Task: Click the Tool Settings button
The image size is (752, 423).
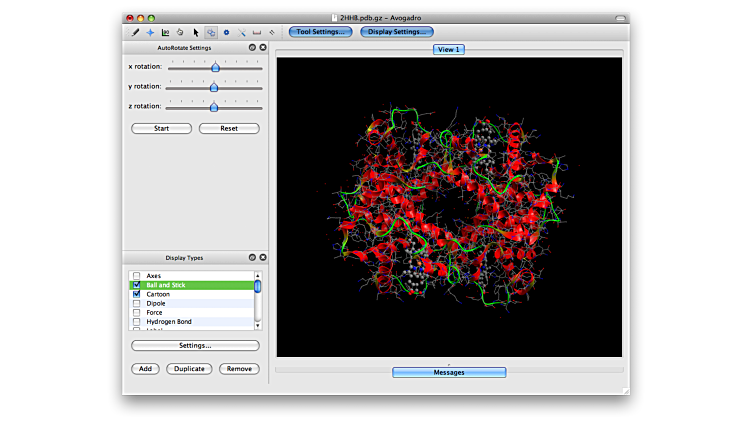Action: pyautogui.click(x=320, y=32)
